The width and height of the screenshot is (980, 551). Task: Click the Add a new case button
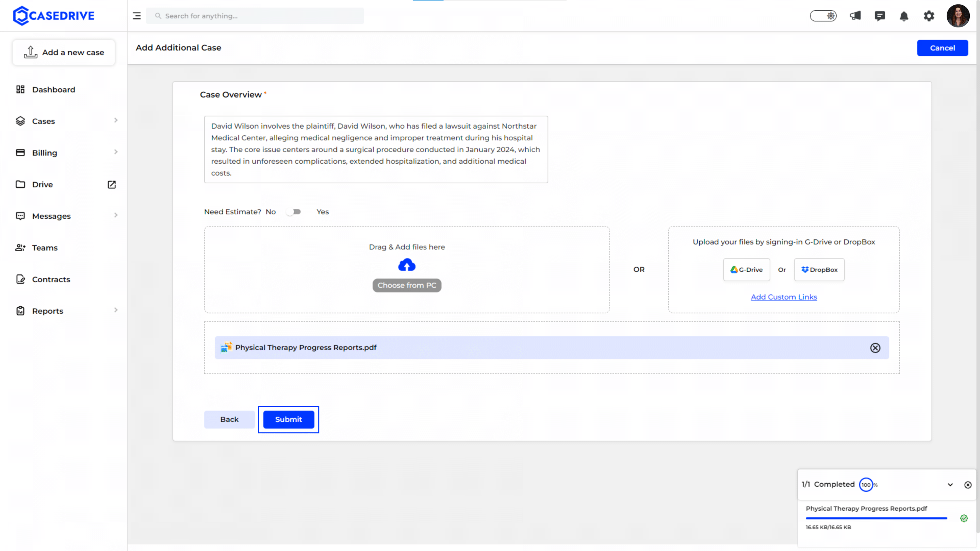64,52
